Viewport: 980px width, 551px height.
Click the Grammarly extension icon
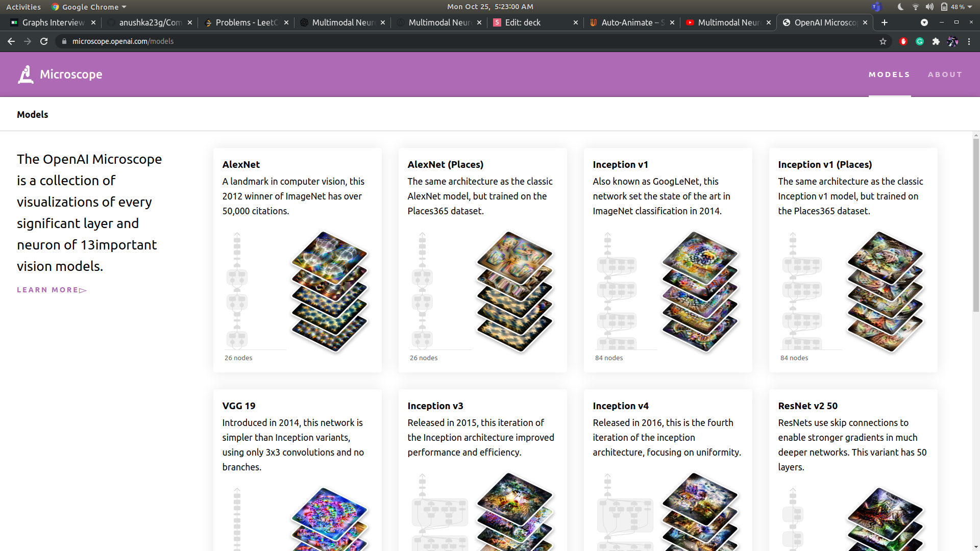point(920,41)
